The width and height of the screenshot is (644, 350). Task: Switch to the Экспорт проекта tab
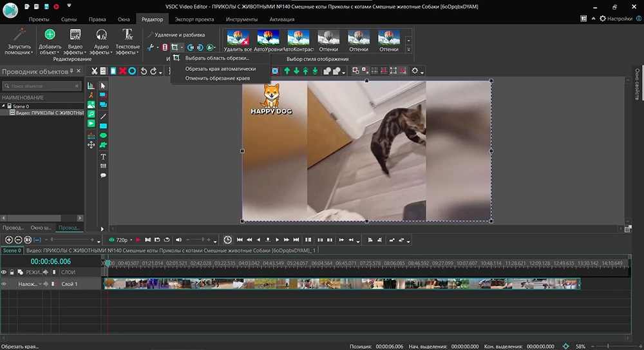195,20
